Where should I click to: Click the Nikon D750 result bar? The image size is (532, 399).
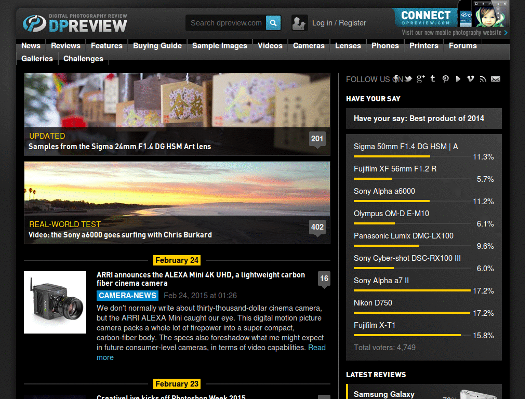point(412,313)
